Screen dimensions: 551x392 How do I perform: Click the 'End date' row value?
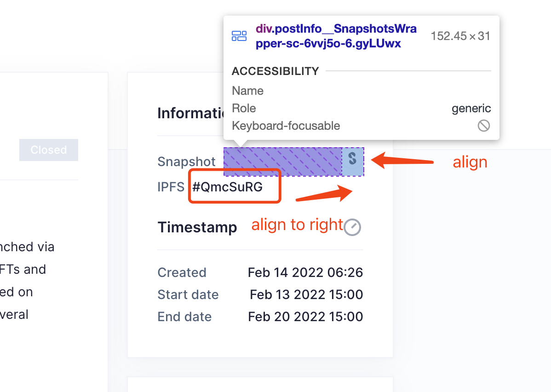point(305,317)
